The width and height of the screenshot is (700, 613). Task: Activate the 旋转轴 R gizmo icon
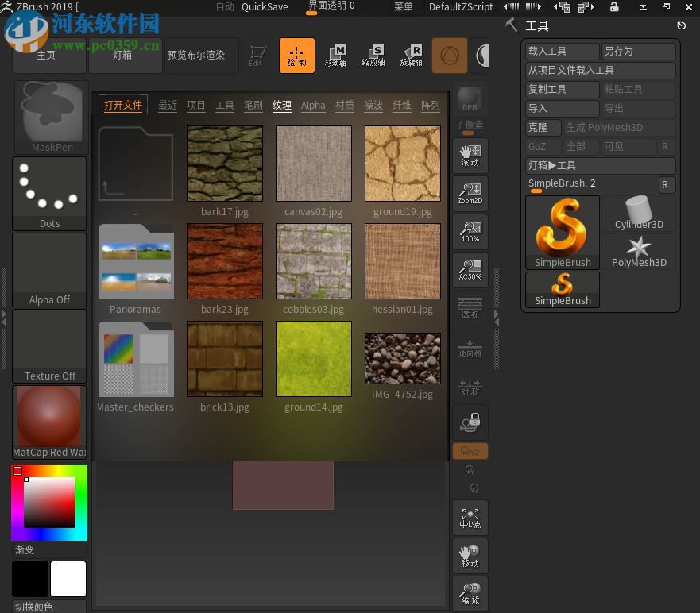pyautogui.click(x=412, y=56)
